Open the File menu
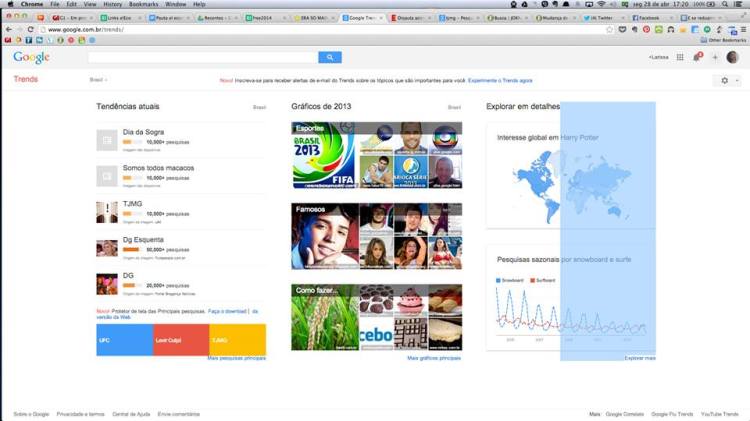Image resolution: width=750 pixels, height=421 pixels. click(x=55, y=4)
